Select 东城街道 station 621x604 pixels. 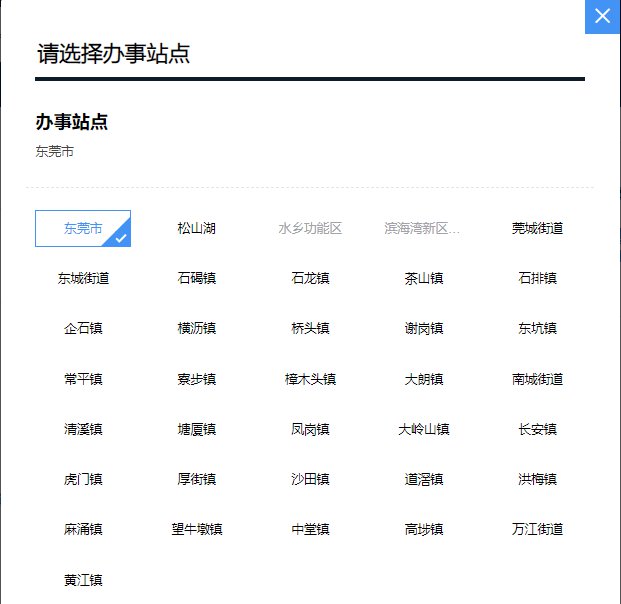click(x=83, y=278)
